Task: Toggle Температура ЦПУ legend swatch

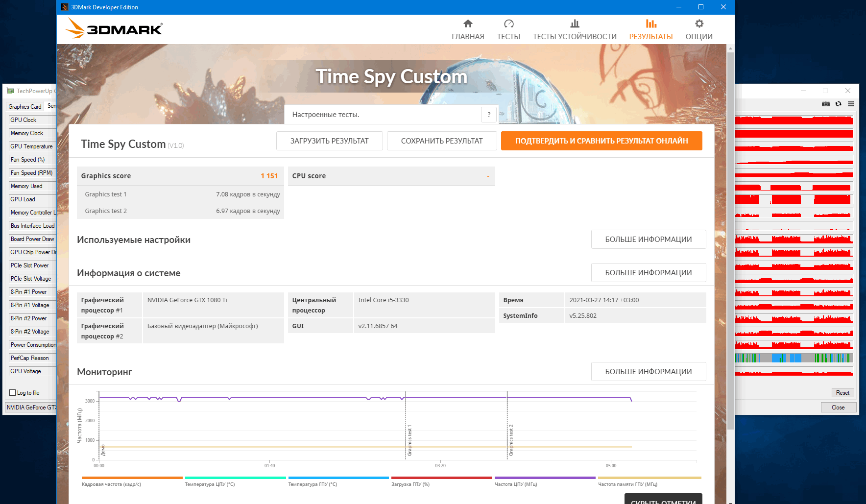Action: 235,478
